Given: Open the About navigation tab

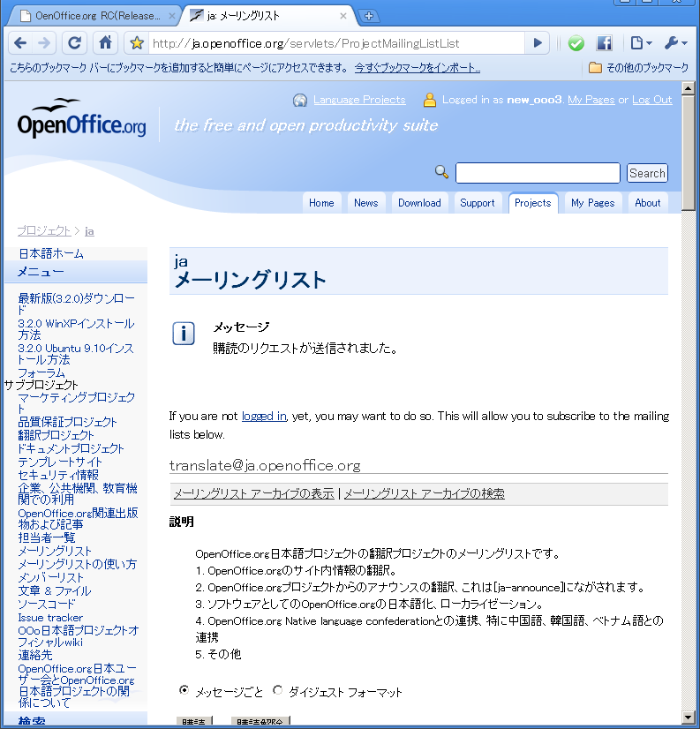Looking at the screenshot, I should coord(648,203).
